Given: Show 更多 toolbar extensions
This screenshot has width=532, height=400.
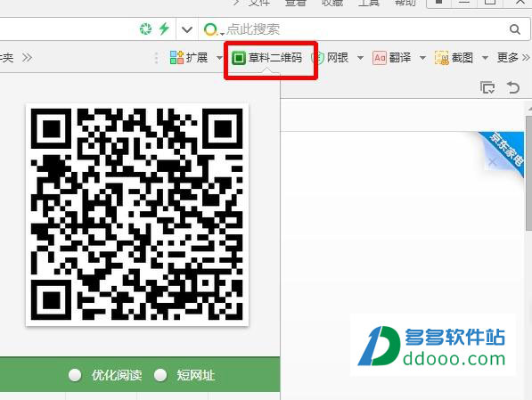Looking at the screenshot, I should tap(513, 58).
